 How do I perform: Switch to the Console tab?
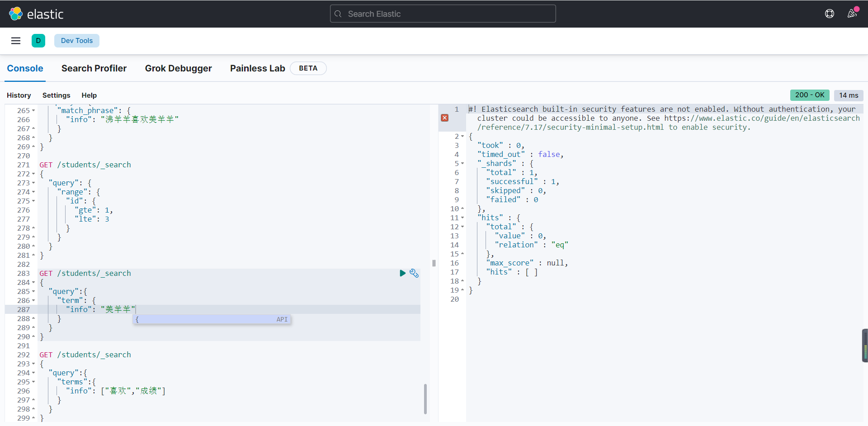pos(25,68)
